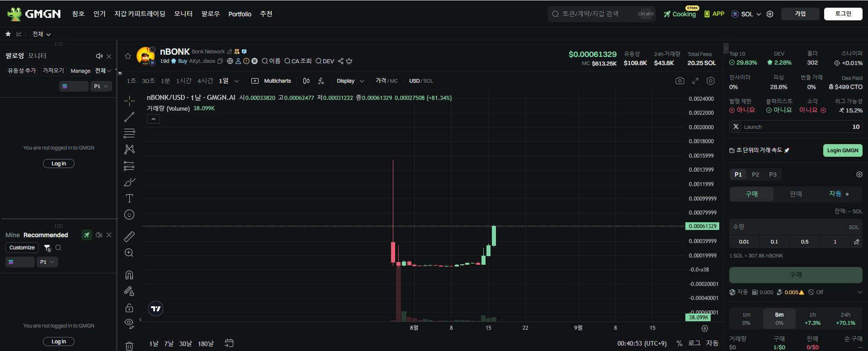This screenshot has height=351, width=868.
Task: Open the Recommended panel filter
Action: pyautogui.click(x=47, y=248)
